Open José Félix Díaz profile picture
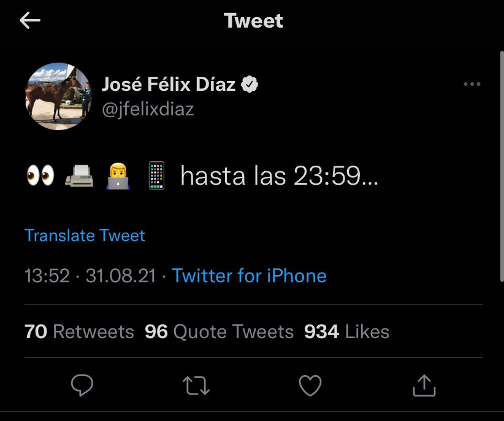 click(58, 96)
